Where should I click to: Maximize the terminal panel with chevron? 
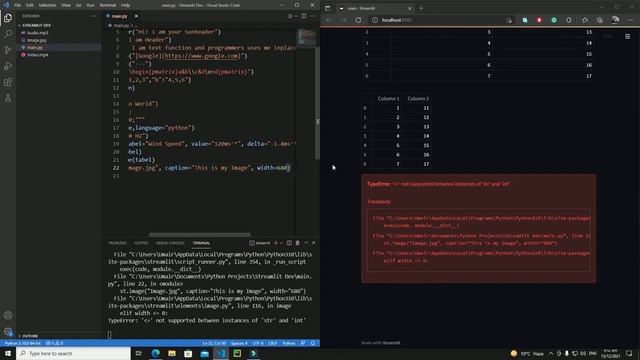[x=306, y=243]
